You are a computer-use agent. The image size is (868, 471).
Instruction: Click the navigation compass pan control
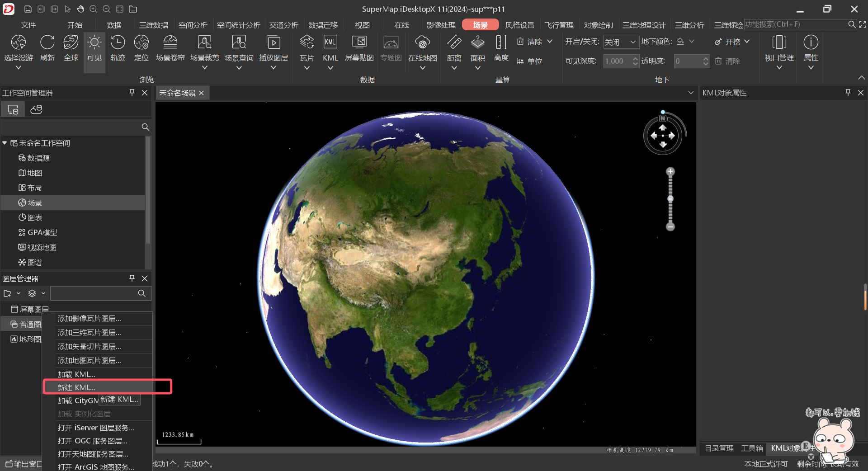(x=663, y=135)
